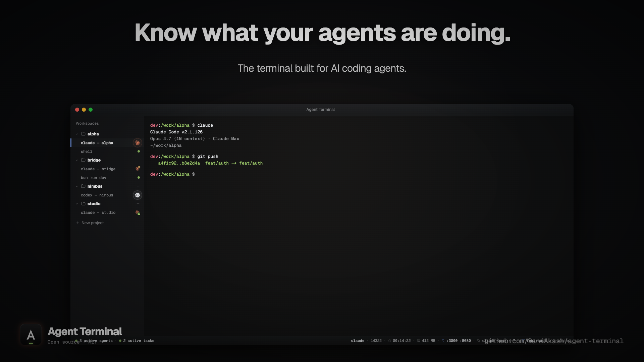This screenshot has height=362, width=644.
Task: Click the Claude Code v2.1.126 line
Action: coord(176,132)
